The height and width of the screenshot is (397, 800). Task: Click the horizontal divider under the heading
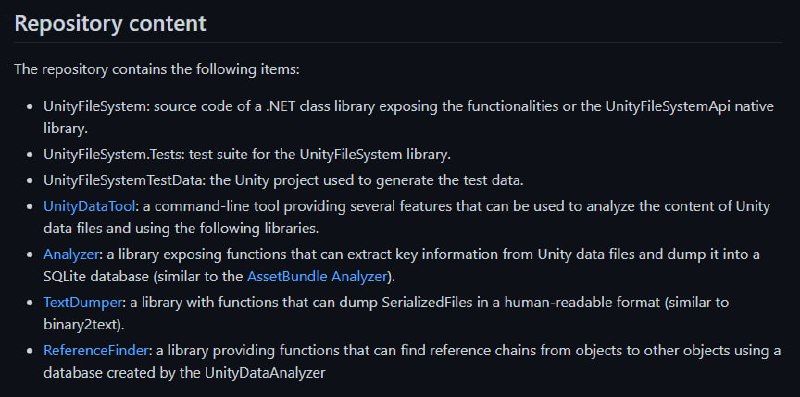[398, 42]
